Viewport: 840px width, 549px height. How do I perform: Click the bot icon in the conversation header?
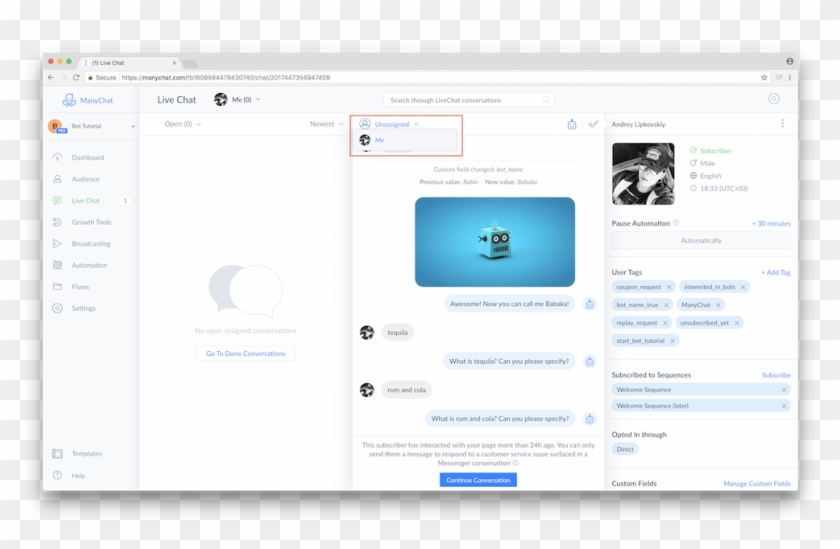(x=572, y=124)
